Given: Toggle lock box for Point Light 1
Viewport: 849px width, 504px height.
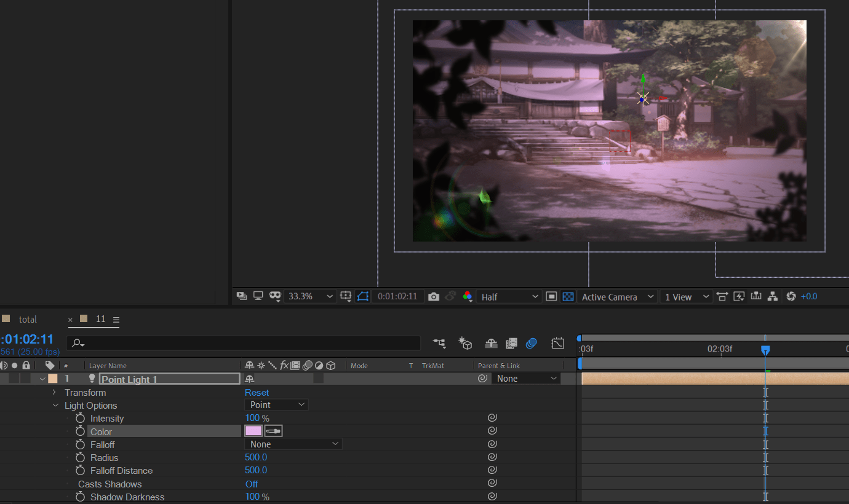Looking at the screenshot, I should click(26, 379).
